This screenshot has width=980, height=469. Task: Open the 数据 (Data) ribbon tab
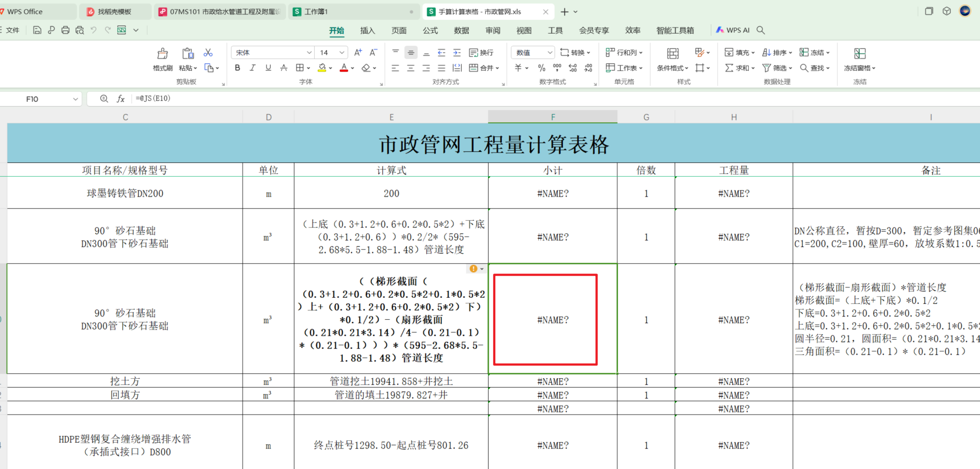tap(462, 30)
